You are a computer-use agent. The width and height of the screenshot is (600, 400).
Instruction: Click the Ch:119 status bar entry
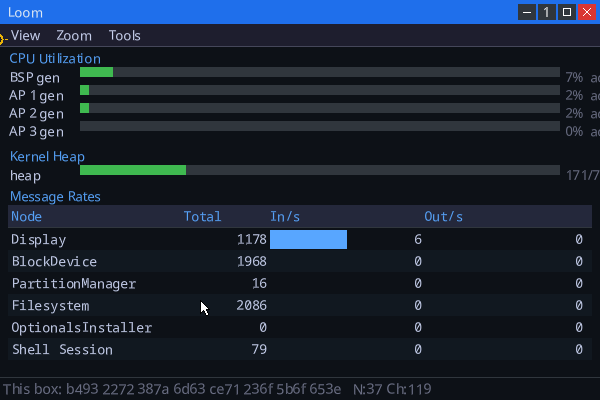coord(409,389)
